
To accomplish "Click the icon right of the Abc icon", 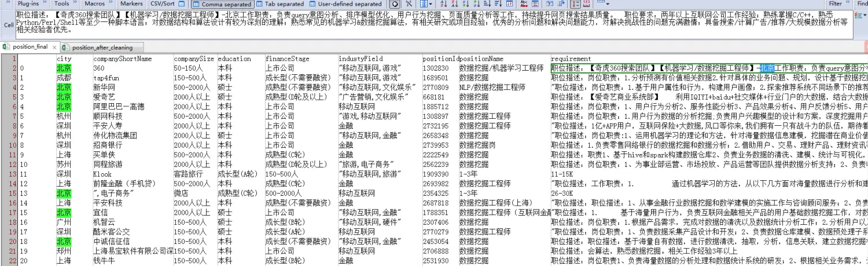I will pyautogui.click(x=535, y=4).
